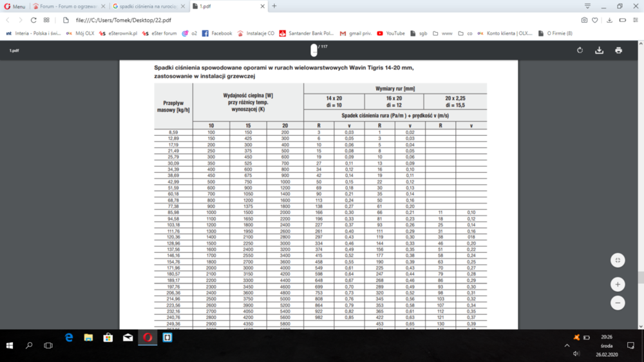Reload the current page
This screenshot has height=362, width=644.
click(33, 20)
